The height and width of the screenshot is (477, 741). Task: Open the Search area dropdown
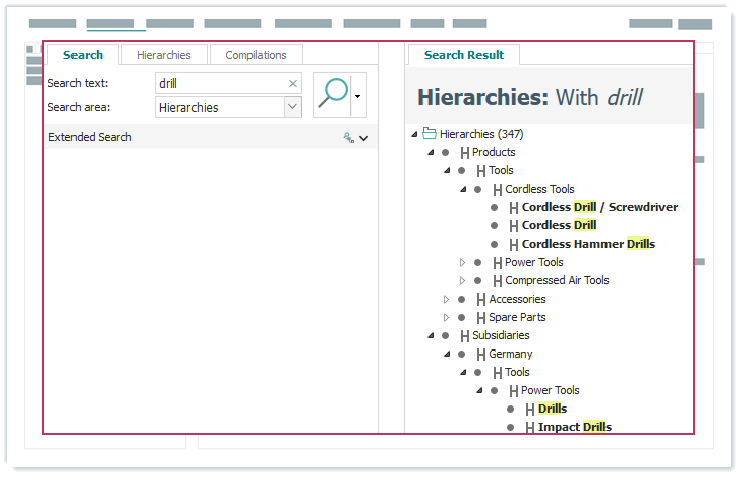coord(292,107)
